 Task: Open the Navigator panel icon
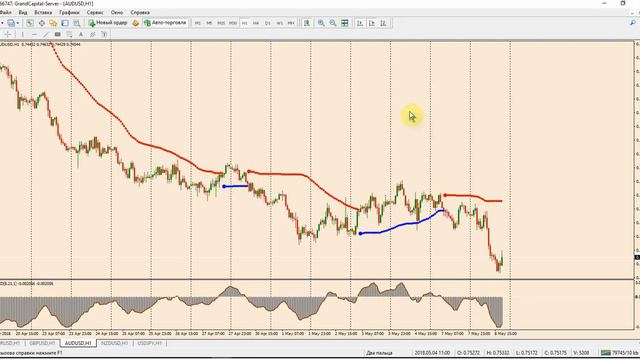click(53, 23)
